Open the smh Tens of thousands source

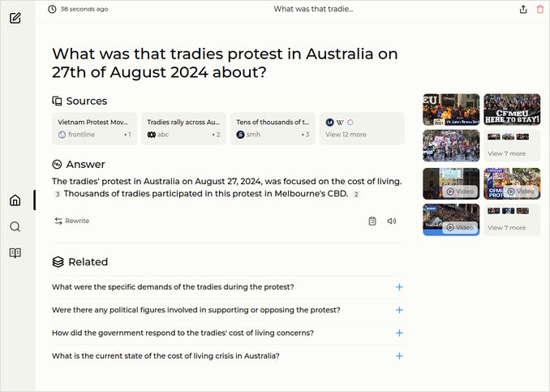273,128
